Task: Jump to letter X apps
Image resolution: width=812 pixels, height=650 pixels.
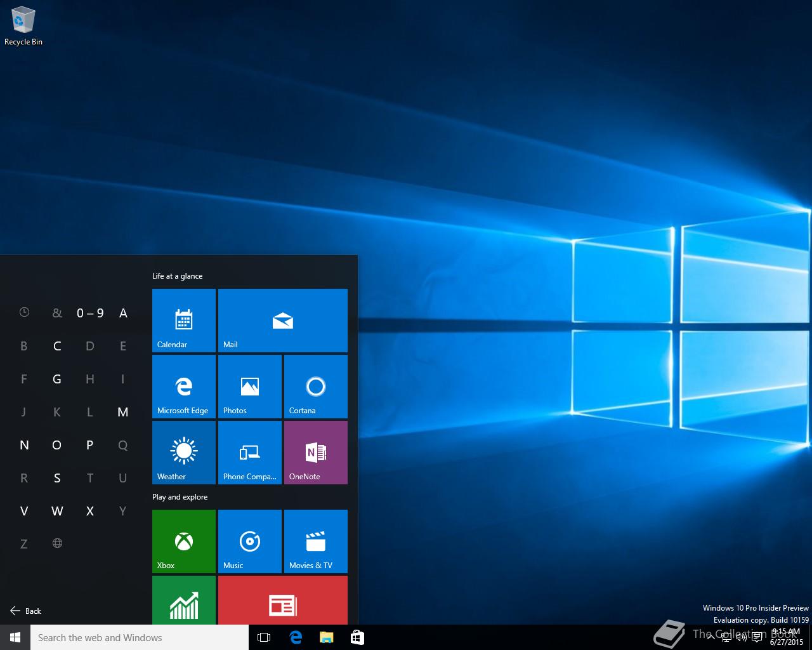Action: pyautogui.click(x=90, y=510)
